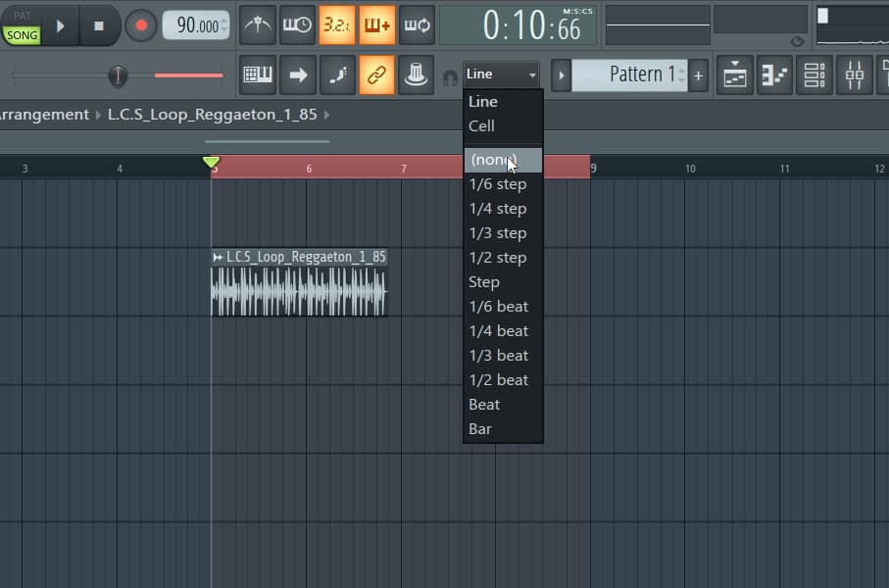Toggle the wait for input button
889x588 pixels.
[x=297, y=25]
